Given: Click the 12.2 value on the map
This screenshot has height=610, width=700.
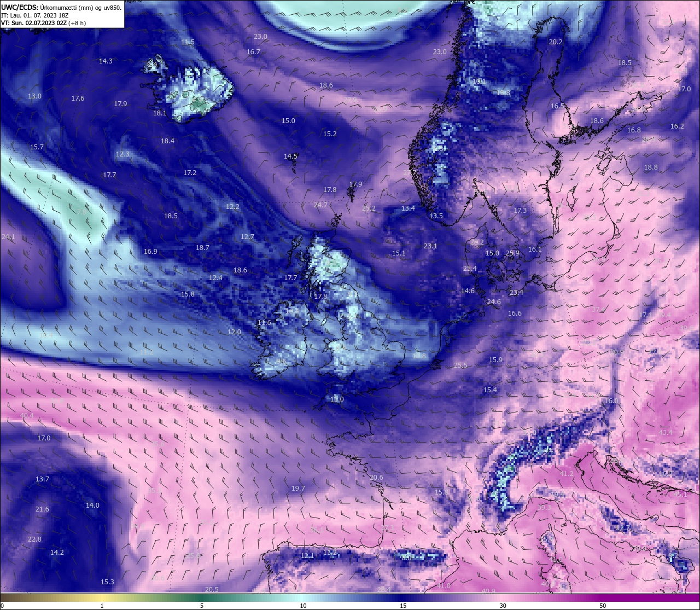Looking at the screenshot, I should [x=232, y=206].
